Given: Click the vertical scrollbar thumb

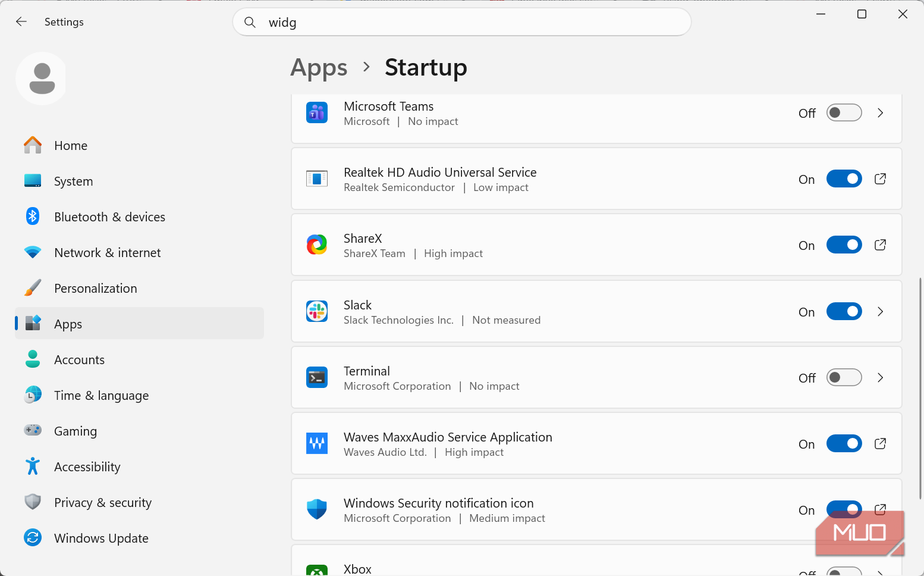Looking at the screenshot, I should point(920,388).
